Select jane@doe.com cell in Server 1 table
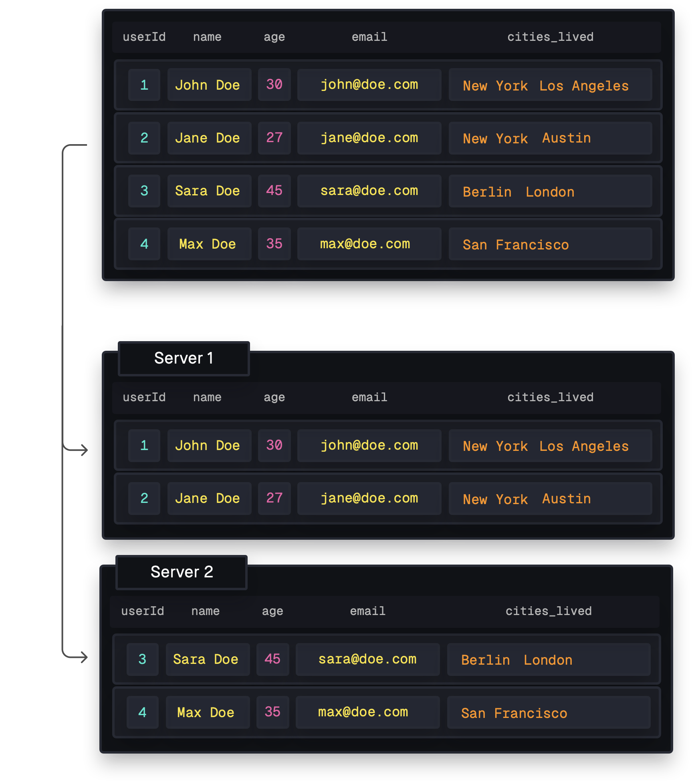The image size is (694, 784). click(x=369, y=499)
